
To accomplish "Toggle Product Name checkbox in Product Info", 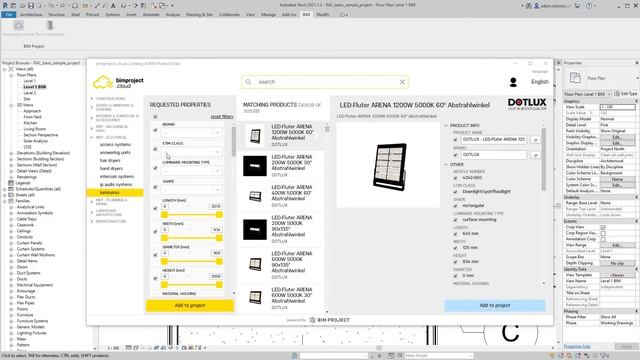I will (456, 140).
